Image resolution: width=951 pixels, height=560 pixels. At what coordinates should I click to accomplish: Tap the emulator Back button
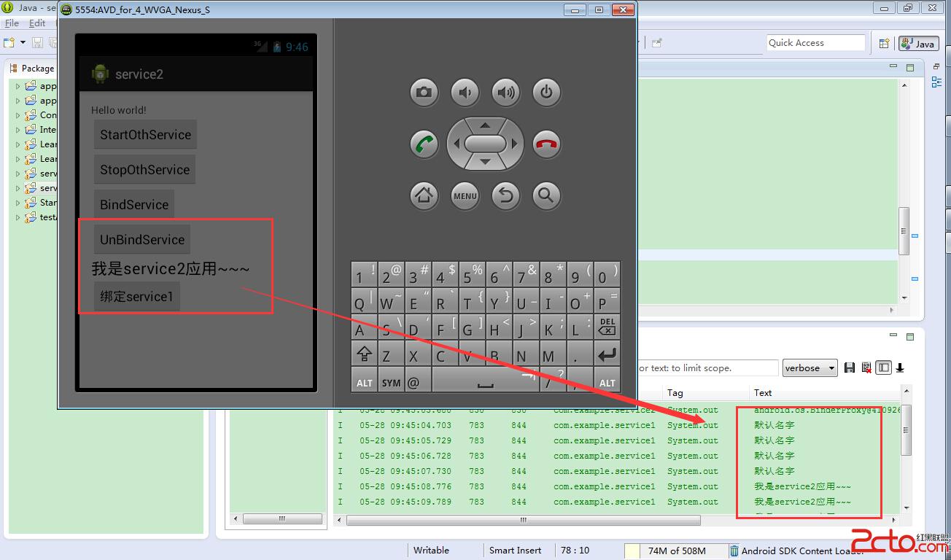(x=505, y=195)
